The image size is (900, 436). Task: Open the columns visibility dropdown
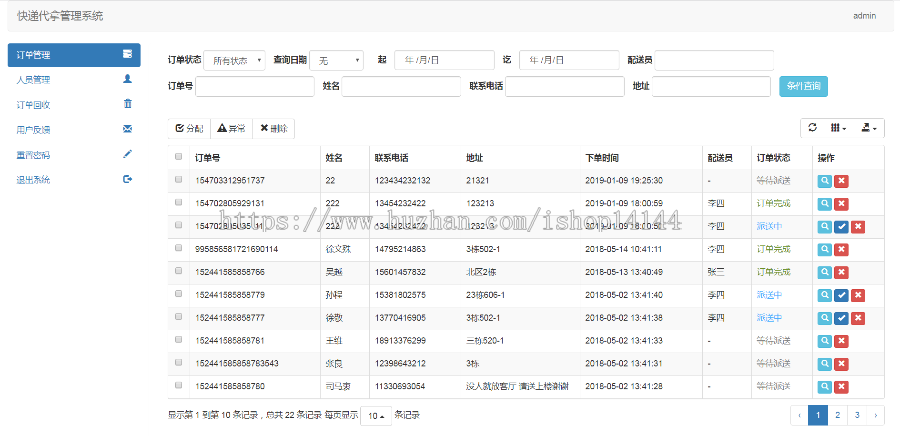pos(839,128)
